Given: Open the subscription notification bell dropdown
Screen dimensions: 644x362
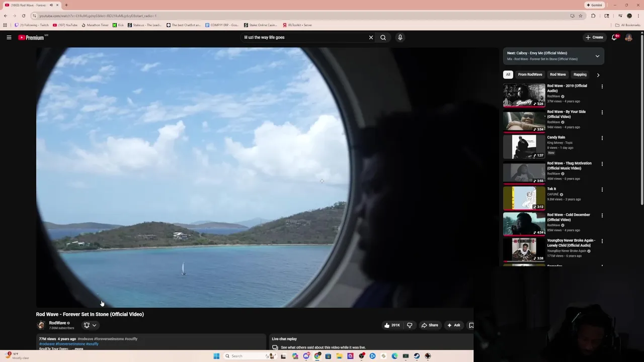Looking at the screenshot, I should [x=90, y=325].
